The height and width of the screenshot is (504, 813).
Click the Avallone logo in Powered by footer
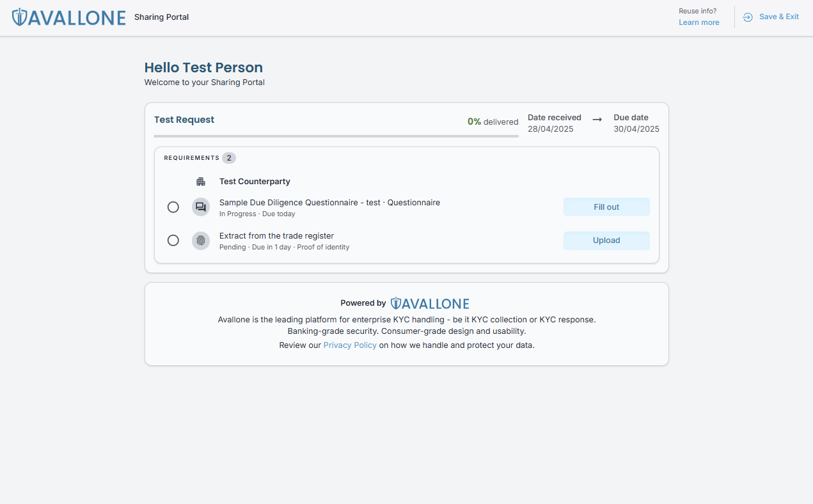(430, 303)
